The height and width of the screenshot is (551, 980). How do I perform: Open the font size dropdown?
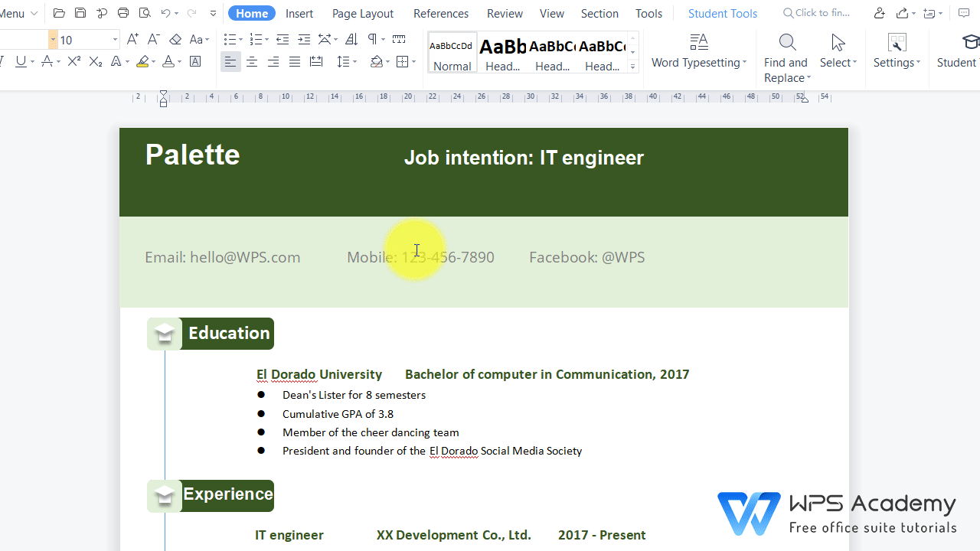(116, 40)
